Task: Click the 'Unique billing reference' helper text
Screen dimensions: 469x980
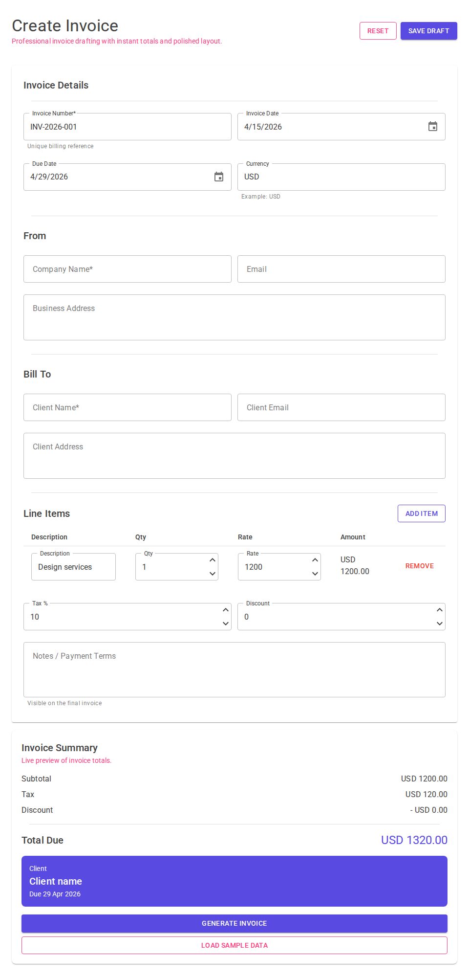Action: pos(61,146)
